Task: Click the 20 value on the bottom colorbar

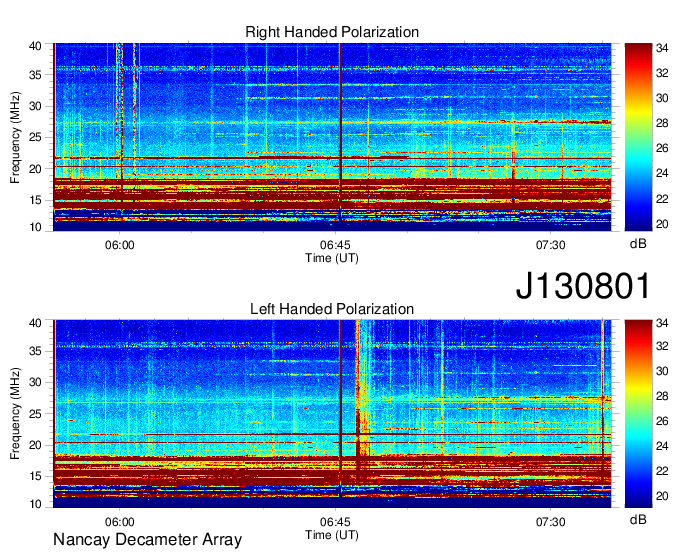Action: (x=662, y=496)
